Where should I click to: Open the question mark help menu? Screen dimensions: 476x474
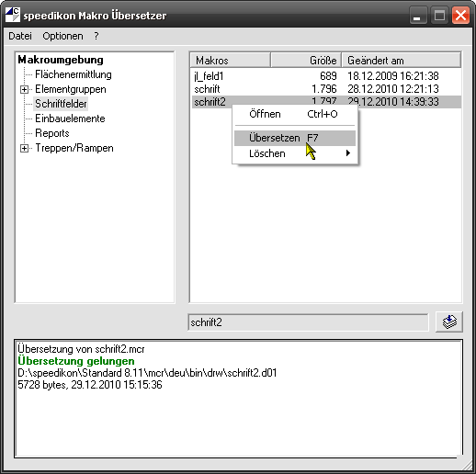coord(96,36)
